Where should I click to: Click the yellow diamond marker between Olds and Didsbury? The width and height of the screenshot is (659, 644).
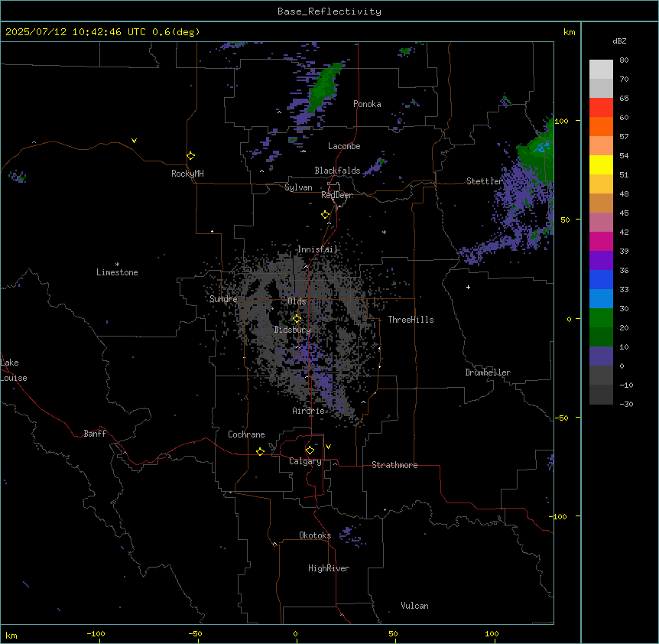[x=297, y=319]
